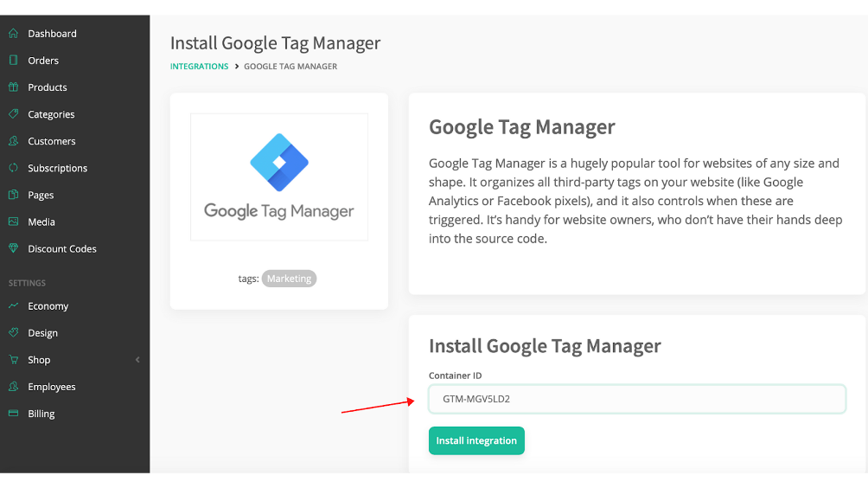
Task: Click the Billing card icon
Action: pos(13,414)
